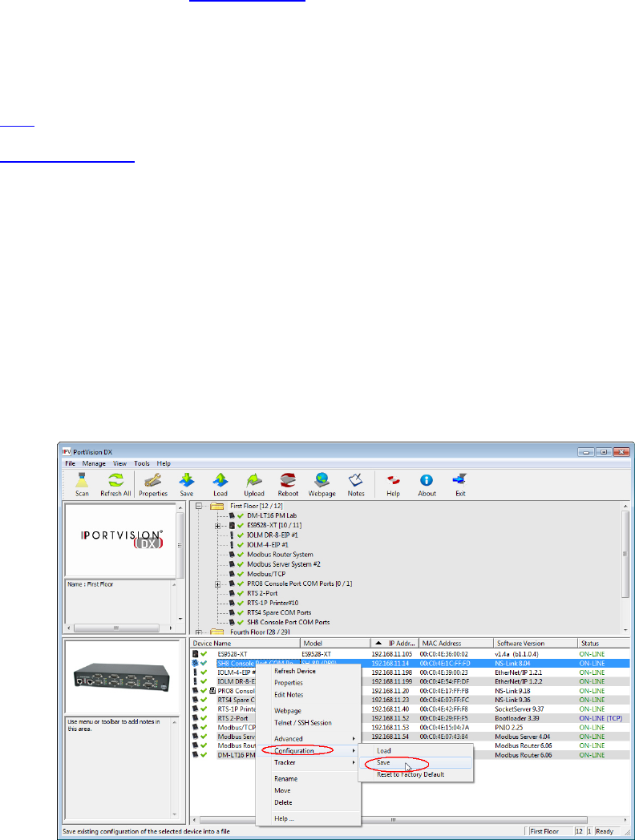Open the File menu
Screen dimensions: 635x840
(71, 463)
